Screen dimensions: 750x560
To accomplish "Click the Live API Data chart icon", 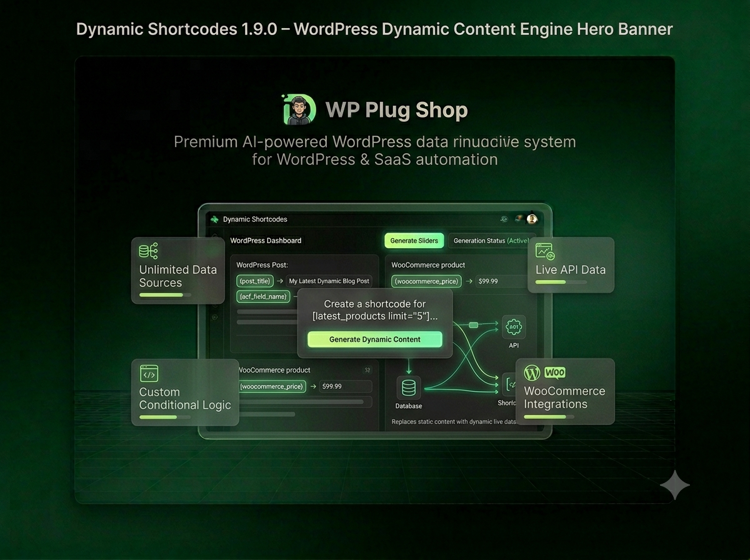I will tap(545, 252).
